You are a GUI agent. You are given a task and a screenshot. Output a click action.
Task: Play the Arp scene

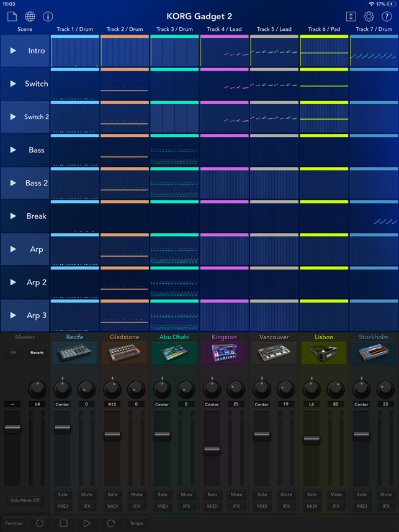point(13,249)
